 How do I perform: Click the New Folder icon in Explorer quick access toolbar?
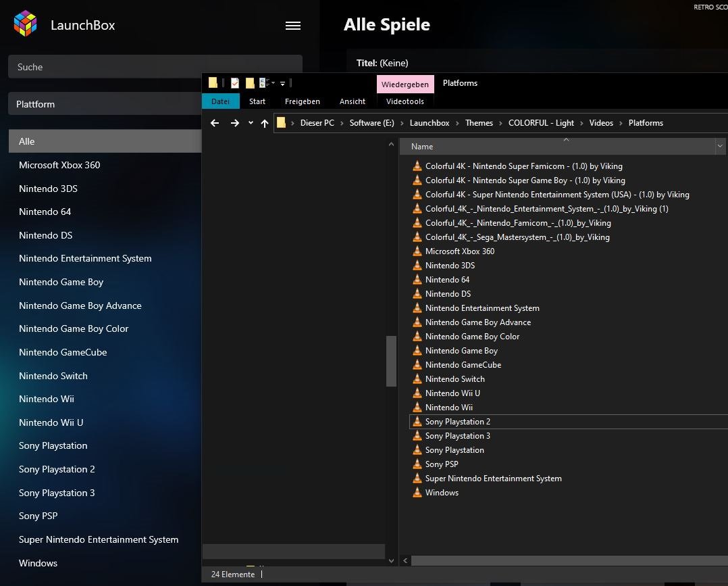[x=250, y=83]
